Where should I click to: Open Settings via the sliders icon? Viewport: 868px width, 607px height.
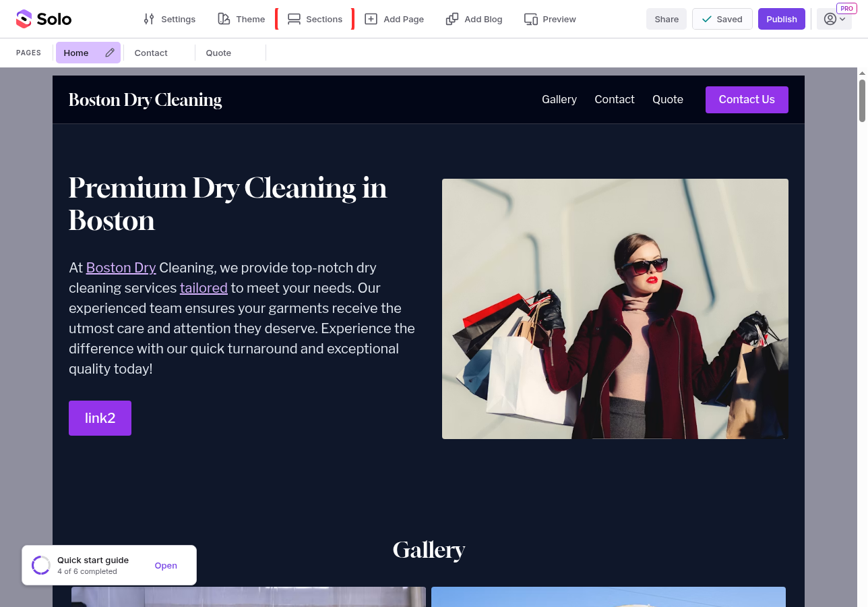coord(149,19)
